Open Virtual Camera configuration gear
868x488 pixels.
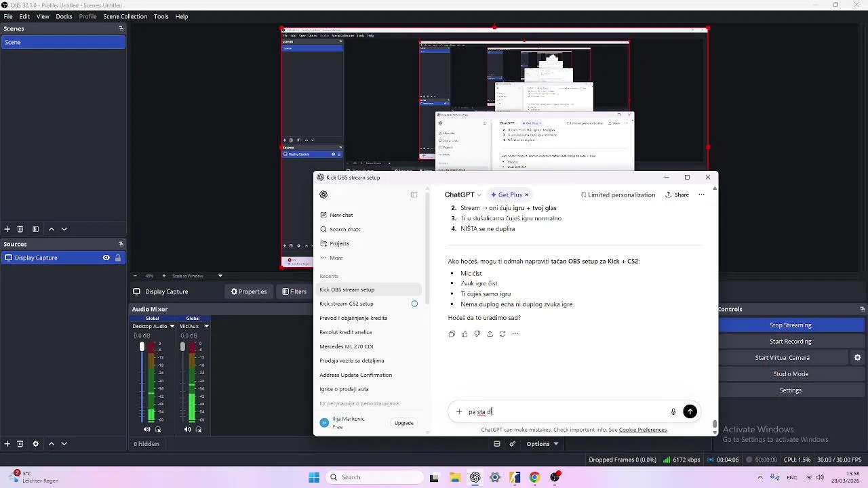point(857,358)
